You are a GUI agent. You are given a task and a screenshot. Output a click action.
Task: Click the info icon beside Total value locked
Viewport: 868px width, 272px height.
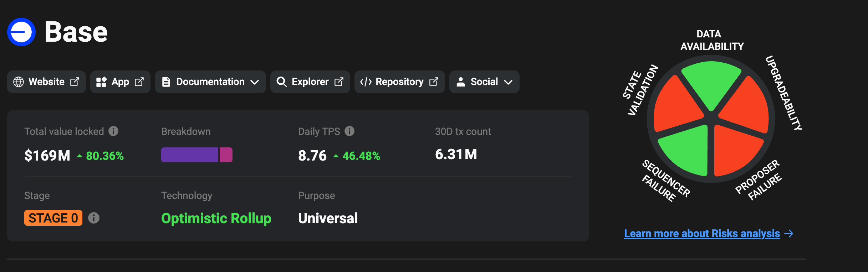click(x=113, y=131)
